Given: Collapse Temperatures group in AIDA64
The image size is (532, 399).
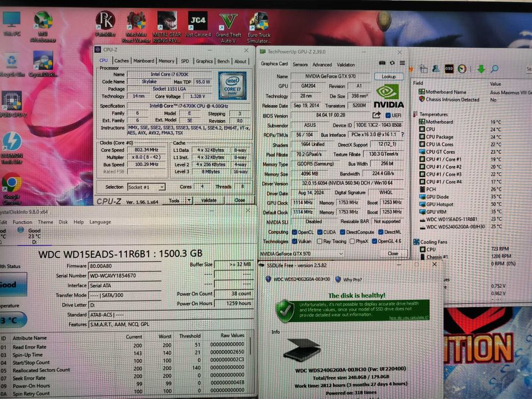Looking at the screenshot, I should click(415, 115).
